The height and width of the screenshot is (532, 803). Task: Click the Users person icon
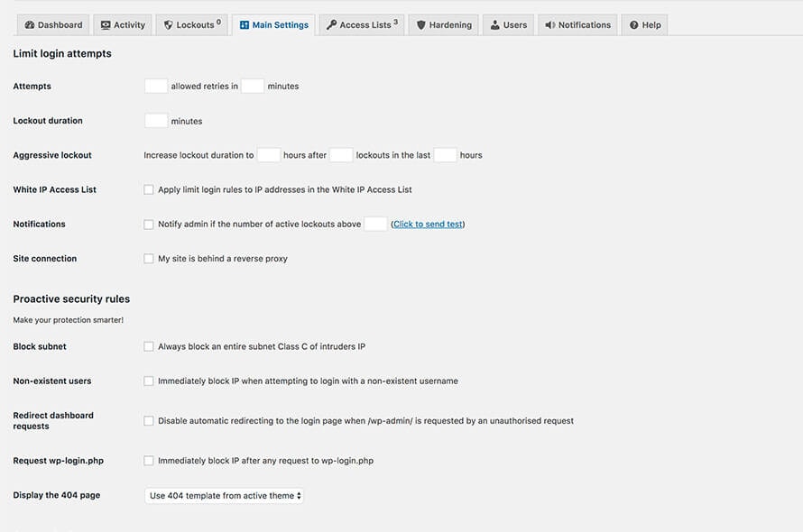pyautogui.click(x=495, y=25)
